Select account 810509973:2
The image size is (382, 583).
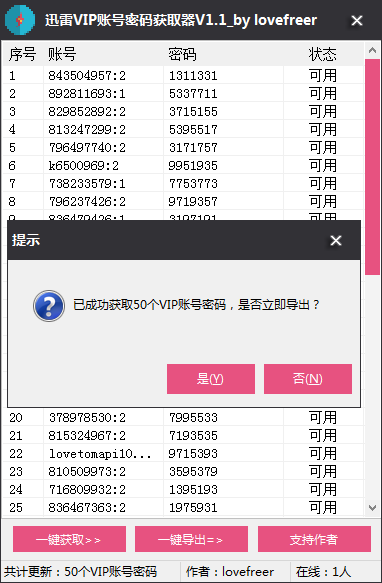(x=87, y=471)
